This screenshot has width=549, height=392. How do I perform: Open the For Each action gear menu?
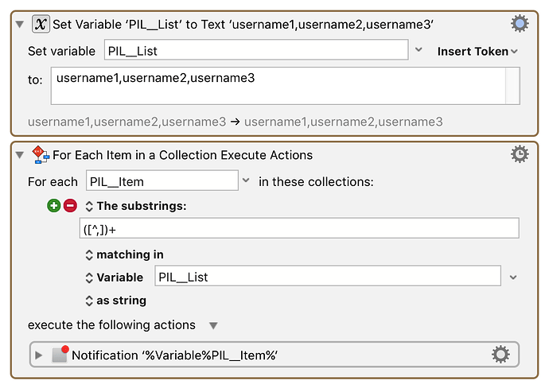tap(520, 154)
